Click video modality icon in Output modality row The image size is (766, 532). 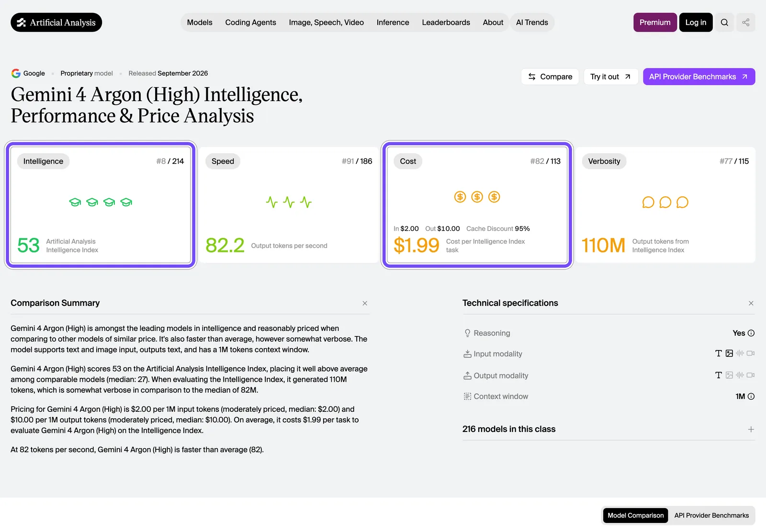click(x=751, y=375)
